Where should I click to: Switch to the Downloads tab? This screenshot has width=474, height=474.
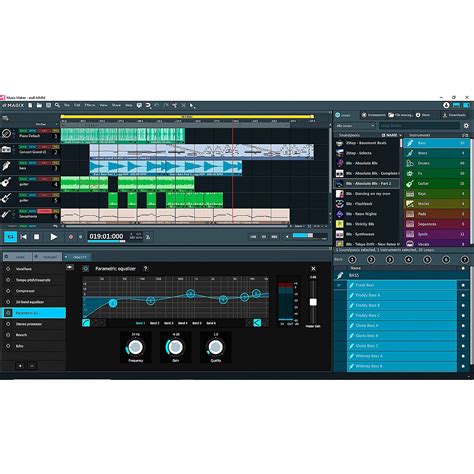point(454,115)
